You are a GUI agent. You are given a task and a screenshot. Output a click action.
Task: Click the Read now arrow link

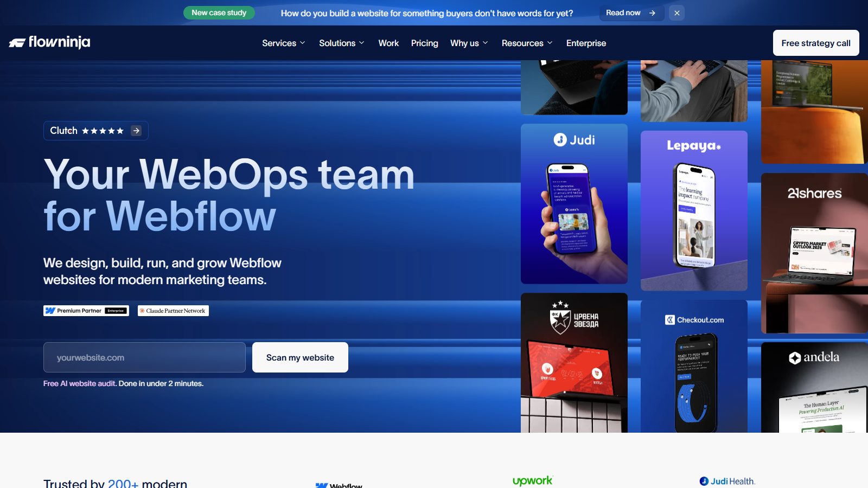pyautogui.click(x=631, y=13)
